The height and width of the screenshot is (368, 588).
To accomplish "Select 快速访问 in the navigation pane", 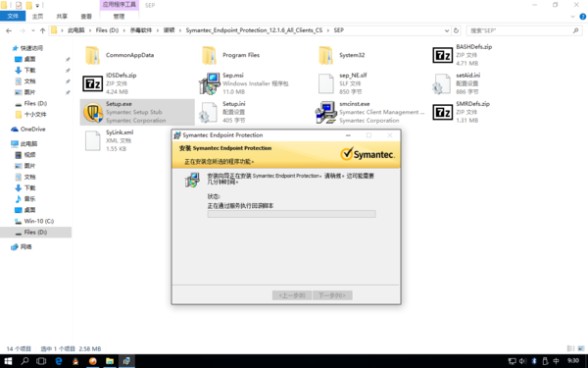I will click(x=31, y=48).
